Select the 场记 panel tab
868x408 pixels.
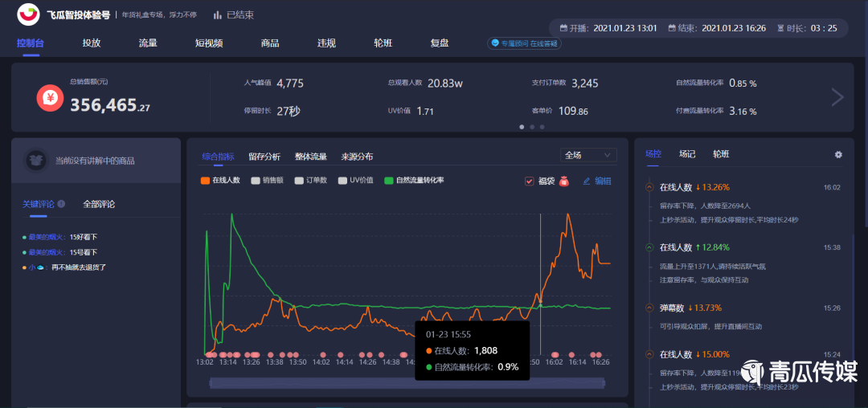pos(687,154)
